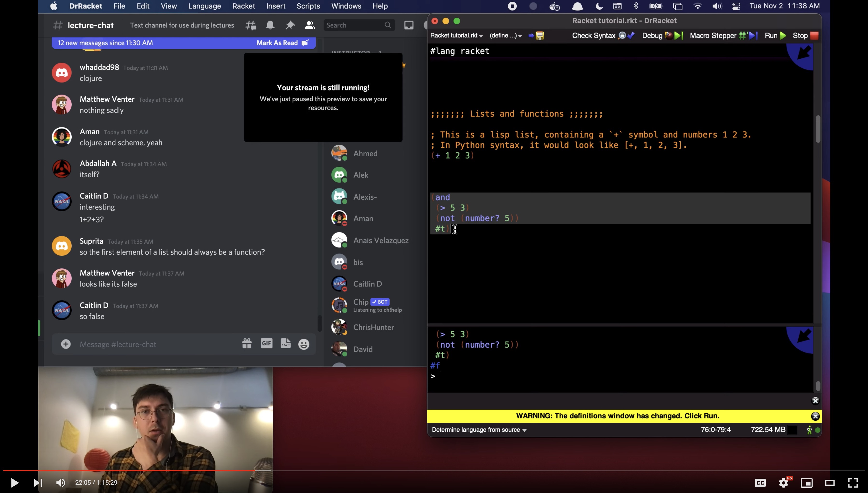Open pinned messages pin icon
Viewport: 868px width, 493px height.
(290, 25)
